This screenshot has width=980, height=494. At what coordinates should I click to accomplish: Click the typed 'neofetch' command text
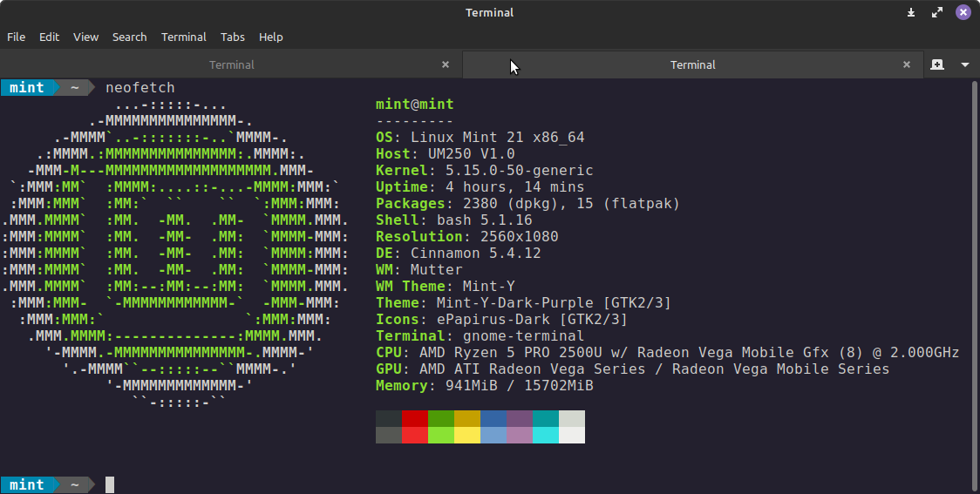(x=140, y=87)
